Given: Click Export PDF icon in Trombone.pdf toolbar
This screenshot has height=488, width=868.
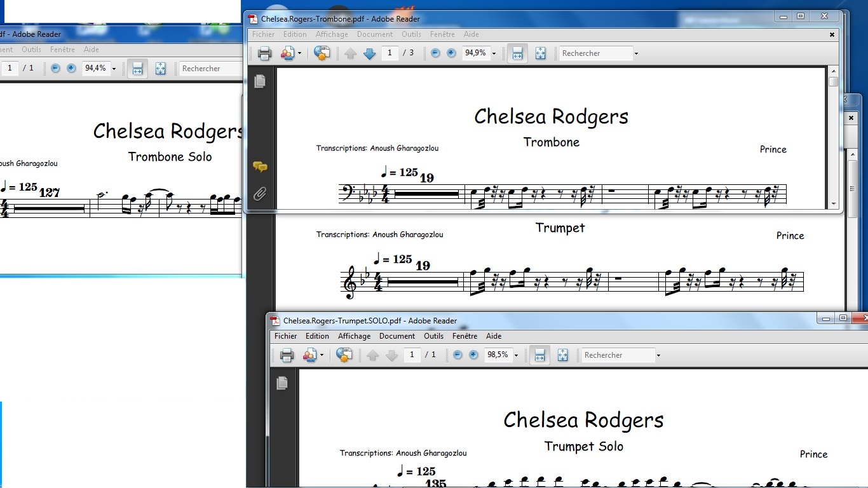Looking at the screenshot, I should pyautogui.click(x=287, y=53).
